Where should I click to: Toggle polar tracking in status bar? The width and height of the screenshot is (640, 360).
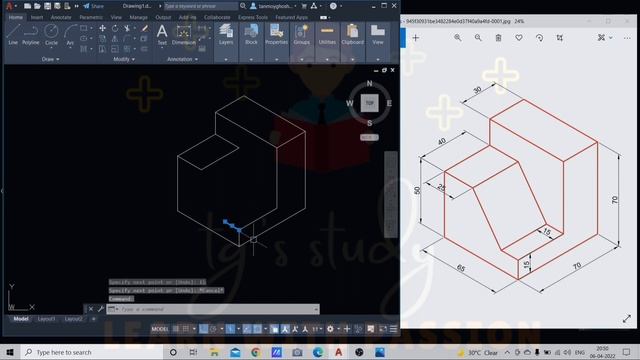pos(213,329)
